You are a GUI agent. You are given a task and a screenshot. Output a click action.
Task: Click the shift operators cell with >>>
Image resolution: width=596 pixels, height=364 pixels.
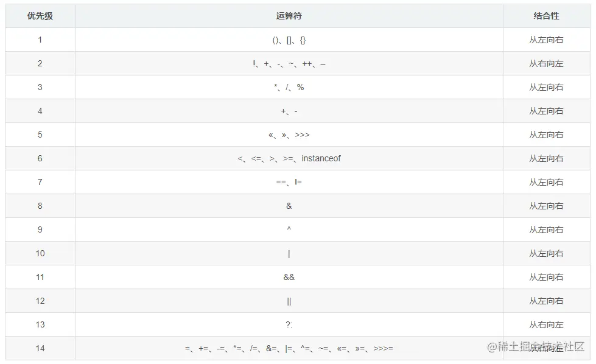coord(289,135)
